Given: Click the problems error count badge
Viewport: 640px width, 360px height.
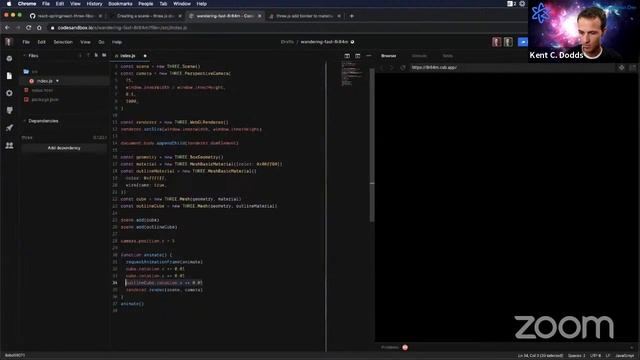Looking at the screenshot, I should coord(405,347).
